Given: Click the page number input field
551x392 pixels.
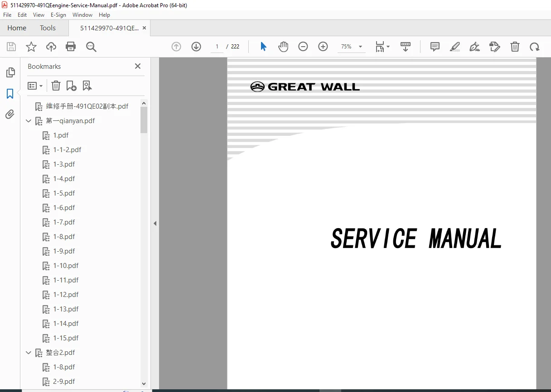Looking at the screenshot, I should (x=217, y=47).
